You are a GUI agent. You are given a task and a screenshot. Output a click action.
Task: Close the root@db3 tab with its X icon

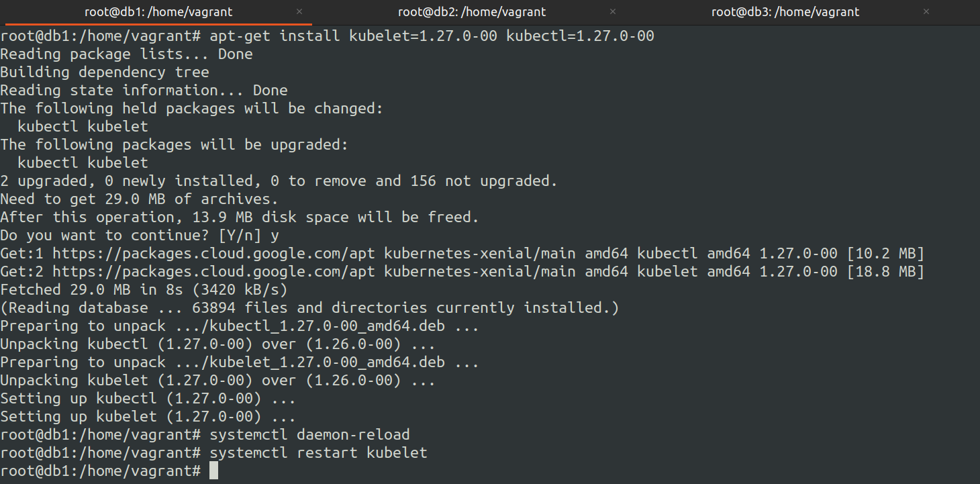(x=926, y=12)
